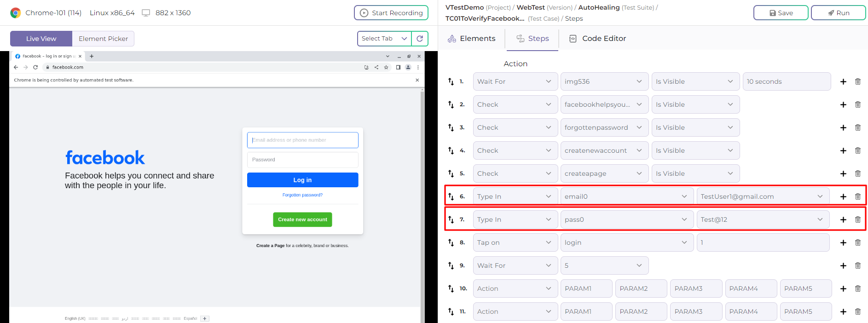
Task: Open a new tab in the remote Chrome
Action: click(x=92, y=56)
